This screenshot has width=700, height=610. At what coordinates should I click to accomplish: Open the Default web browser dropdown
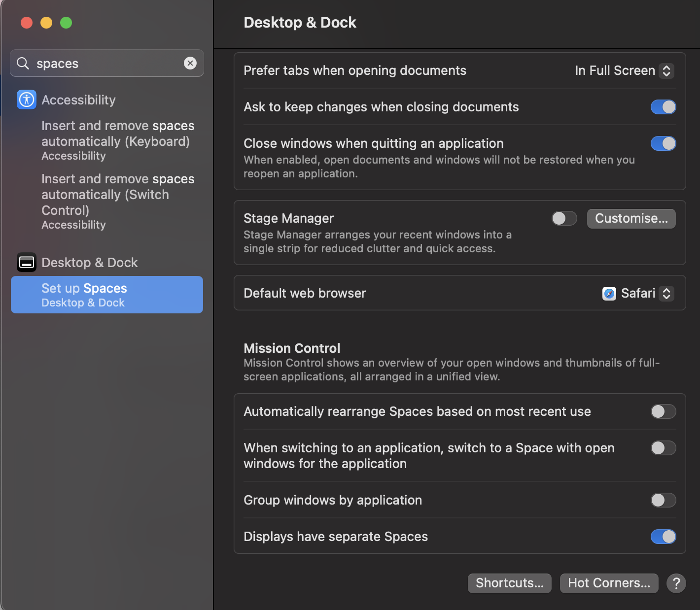pyautogui.click(x=638, y=294)
